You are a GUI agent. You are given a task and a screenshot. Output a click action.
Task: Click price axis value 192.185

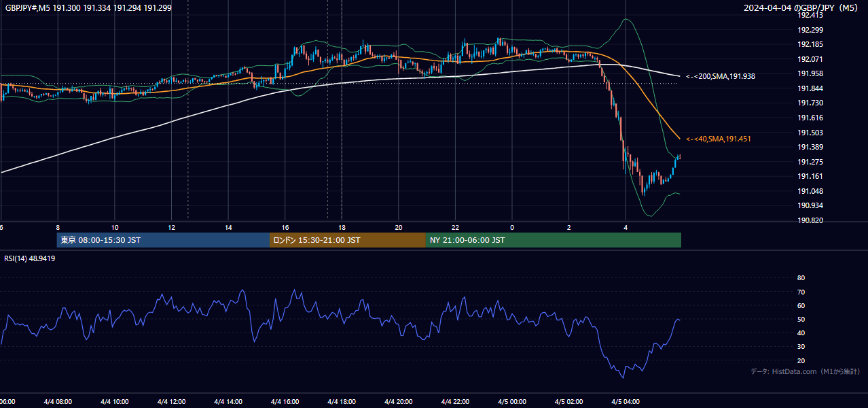(810, 45)
